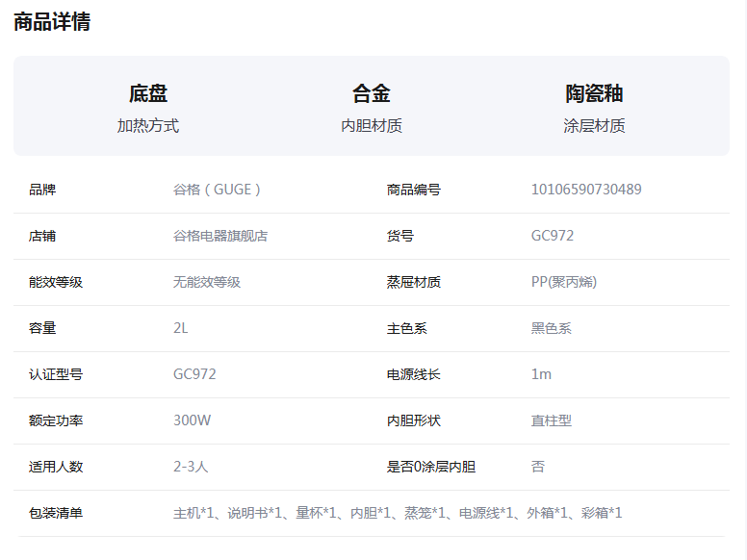
Task: Click the 额定功率 label
Action: [x=56, y=420]
